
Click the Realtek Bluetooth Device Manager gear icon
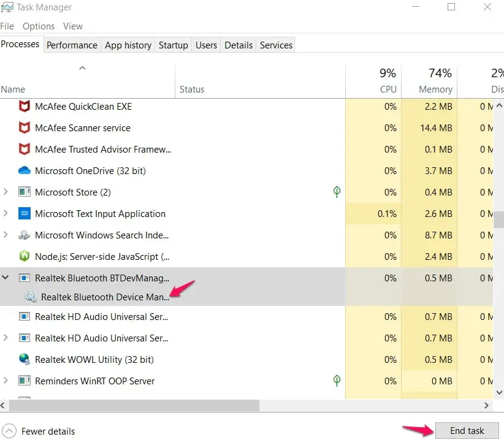(31, 297)
